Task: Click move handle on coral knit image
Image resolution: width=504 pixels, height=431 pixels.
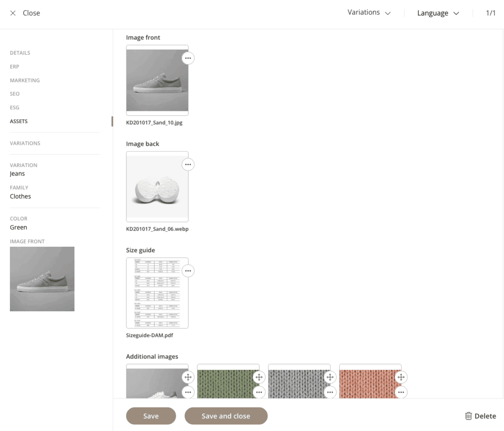Action: (x=401, y=377)
